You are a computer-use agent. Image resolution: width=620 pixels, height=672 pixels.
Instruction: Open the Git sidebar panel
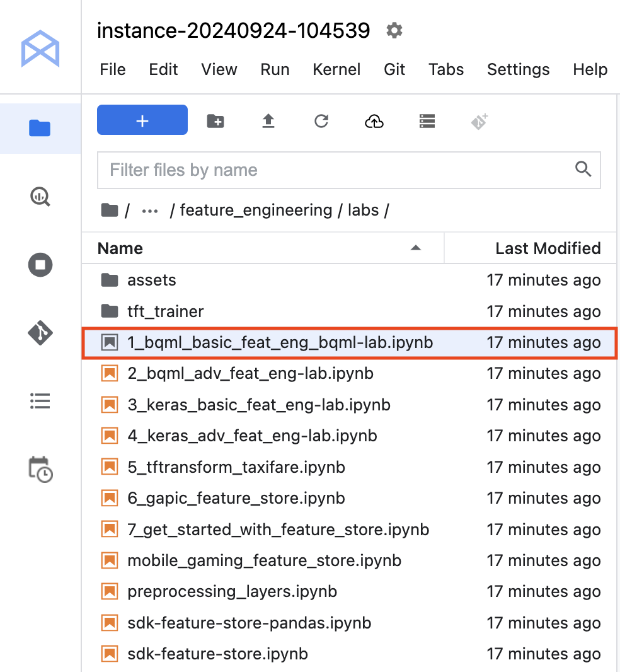40,332
